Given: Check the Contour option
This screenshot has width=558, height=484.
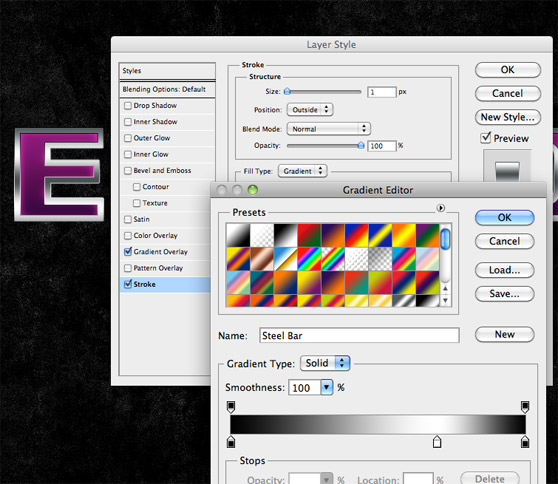Looking at the screenshot, I should point(137,187).
